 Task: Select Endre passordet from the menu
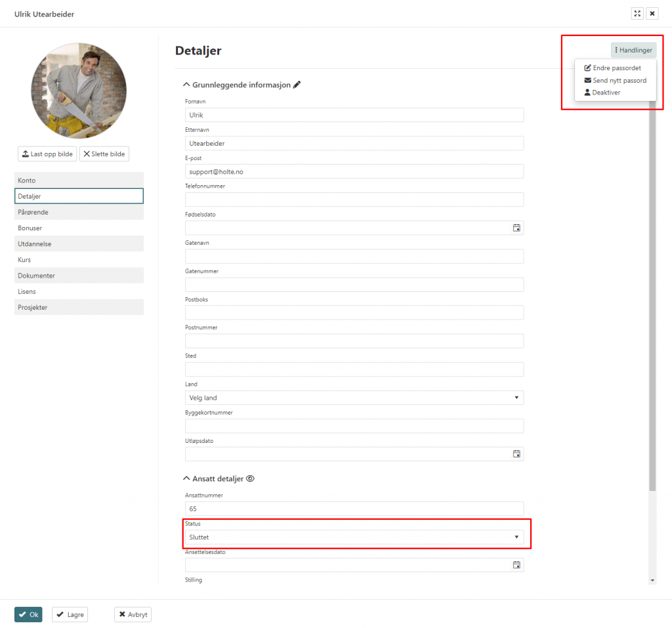tap(616, 68)
